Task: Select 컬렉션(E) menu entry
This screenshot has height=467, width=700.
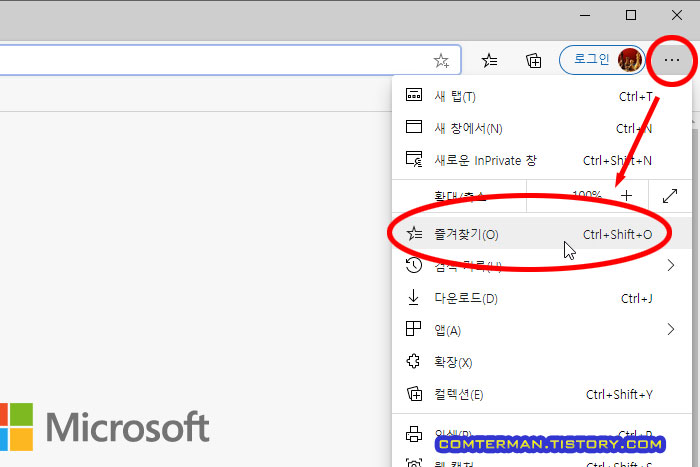Action: [542, 394]
